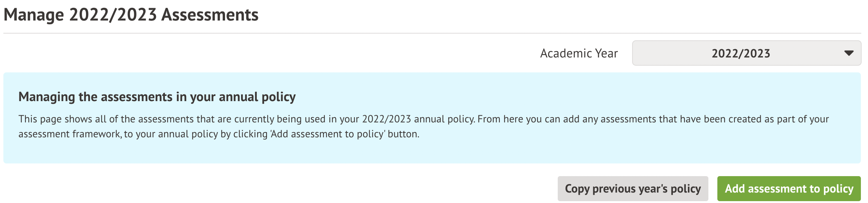The image size is (868, 203).
Task: Click the word 'Assessments' in the page title
Action: tap(210, 15)
